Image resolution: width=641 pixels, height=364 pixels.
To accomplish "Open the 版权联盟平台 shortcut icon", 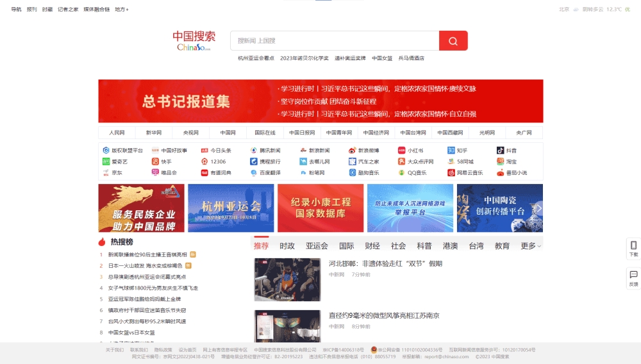I will pyautogui.click(x=106, y=151).
